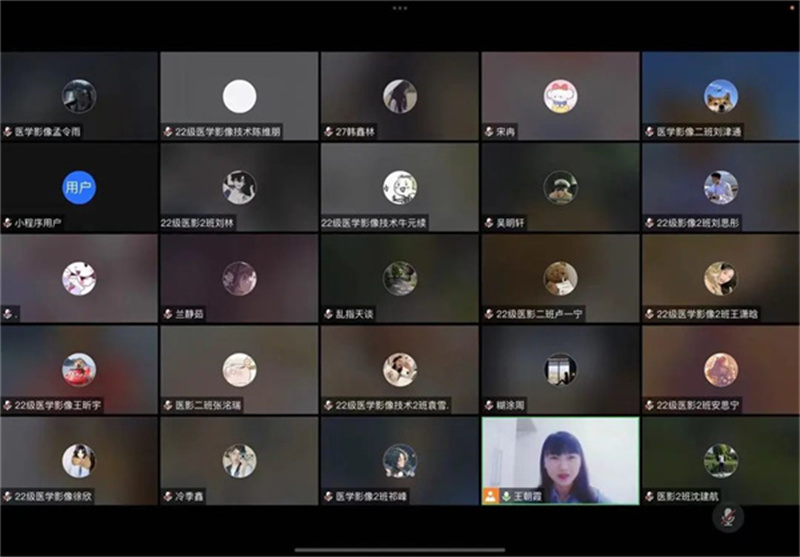The width and height of the screenshot is (800, 557).
Task: Click the muted mic icon beside 医学影像孟令雨
Action: 8,131
